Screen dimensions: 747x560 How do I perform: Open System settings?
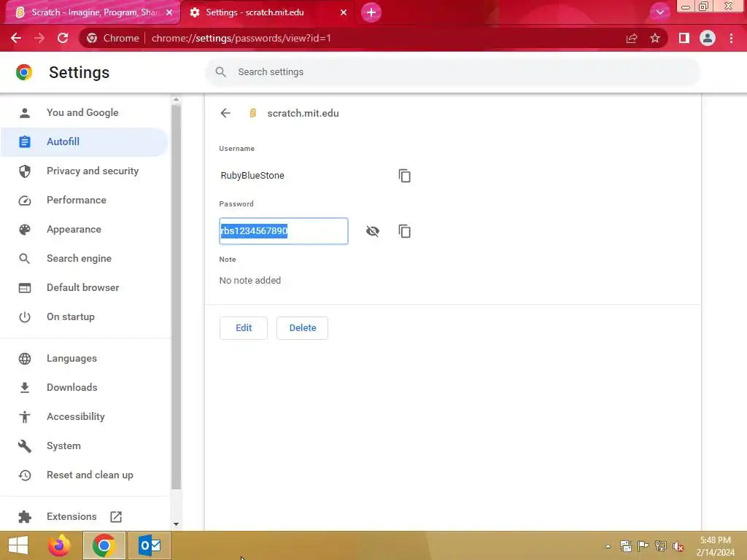(84, 446)
